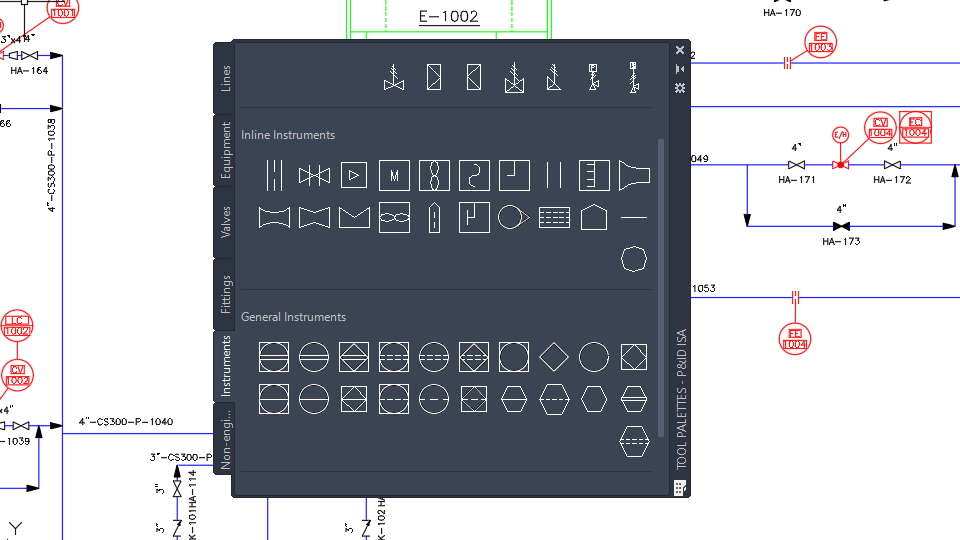Image resolution: width=960 pixels, height=540 pixels.
Task: Select the squared diamond without center line
Action: tap(634, 357)
